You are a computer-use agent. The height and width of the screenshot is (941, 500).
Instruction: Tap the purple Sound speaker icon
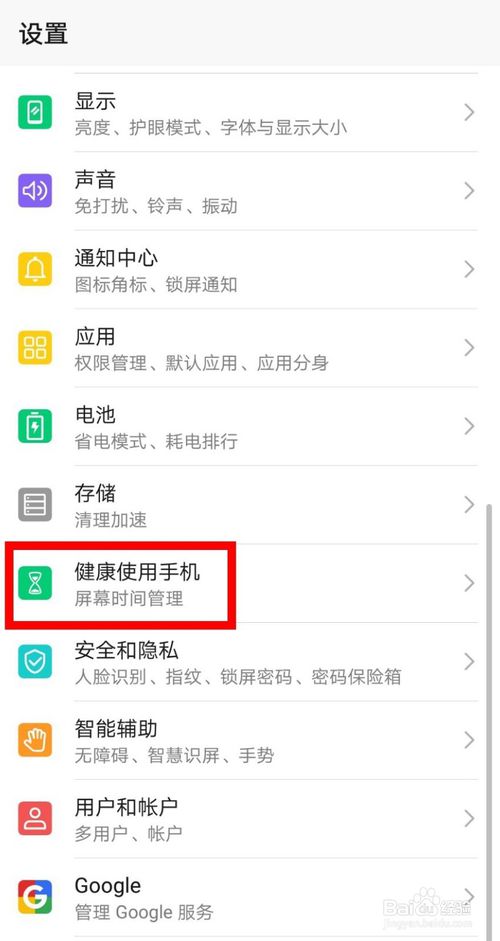pos(35,191)
